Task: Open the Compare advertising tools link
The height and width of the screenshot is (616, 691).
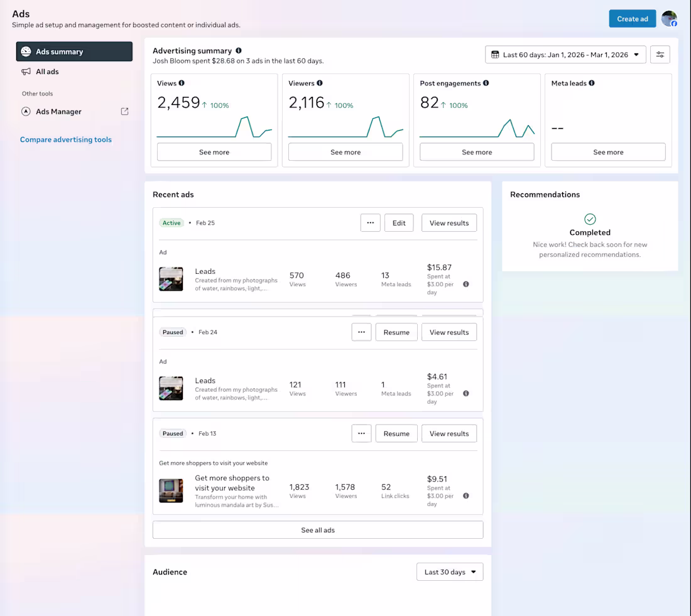Action: pos(65,139)
